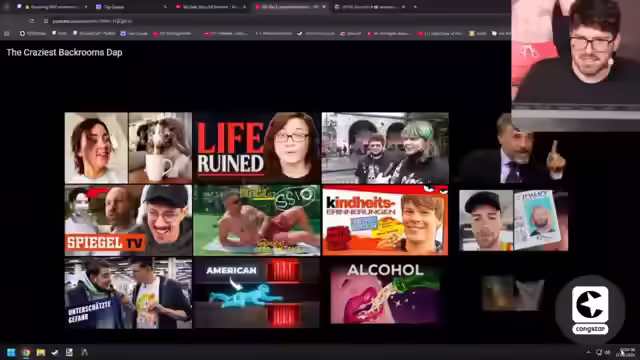Open the LIFE RUINED video thumbnail
640x360 pixels.
tap(257, 148)
